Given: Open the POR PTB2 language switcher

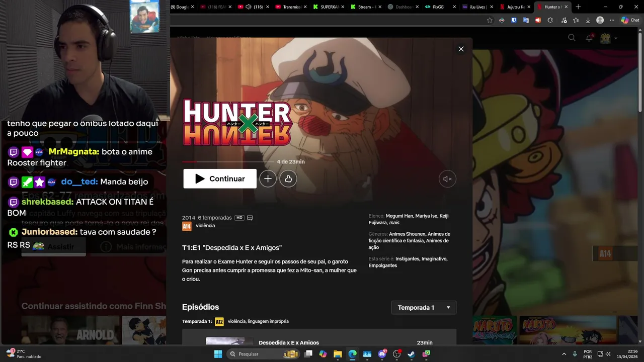Looking at the screenshot, I should pyautogui.click(x=588, y=354).
